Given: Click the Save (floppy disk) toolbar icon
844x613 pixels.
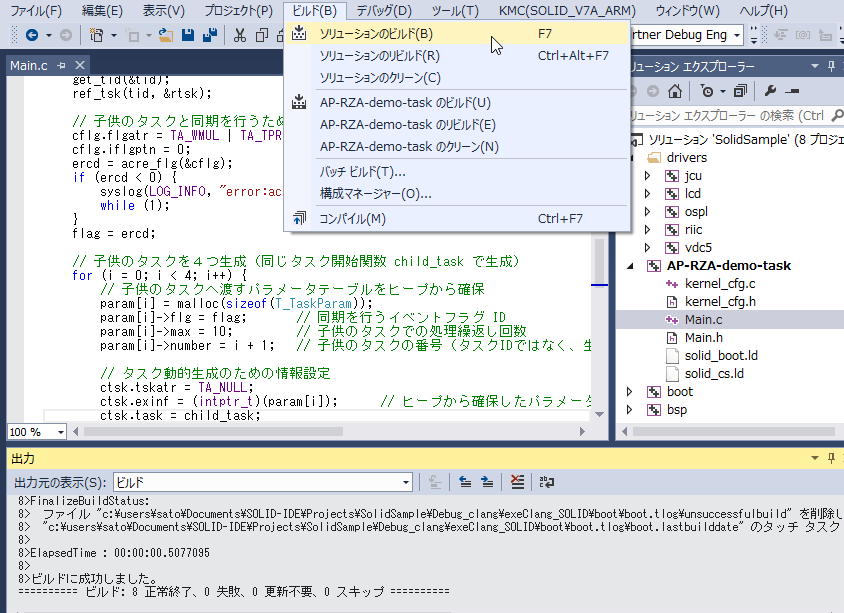Looking at the screenshot, I should click(x=187, y=35).
